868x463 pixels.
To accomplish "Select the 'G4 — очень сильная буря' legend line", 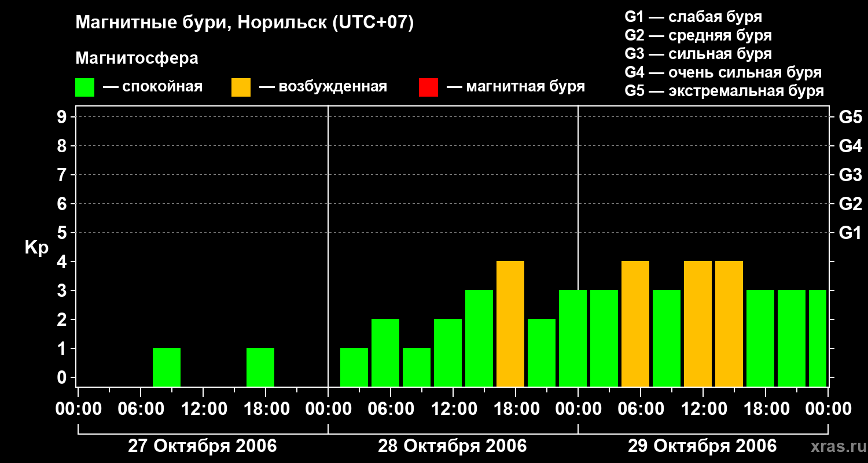I will click(x=723, y=72).
